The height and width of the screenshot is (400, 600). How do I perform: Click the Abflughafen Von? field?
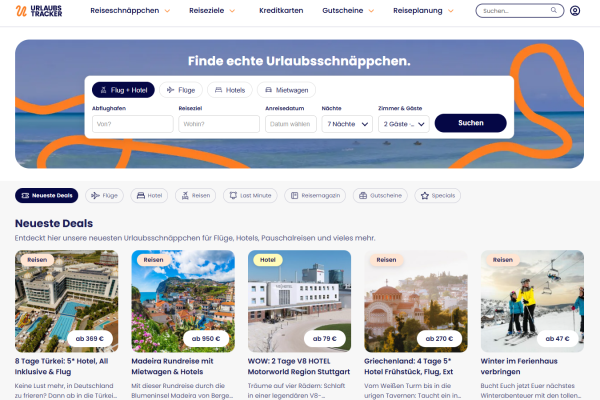pos(133,124)
